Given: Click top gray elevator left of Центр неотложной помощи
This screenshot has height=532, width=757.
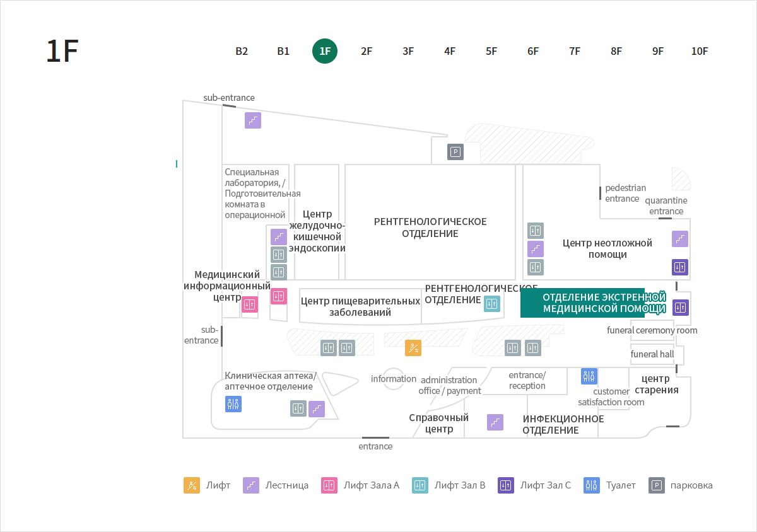Looking at the screenshot, I should (536, 231).
